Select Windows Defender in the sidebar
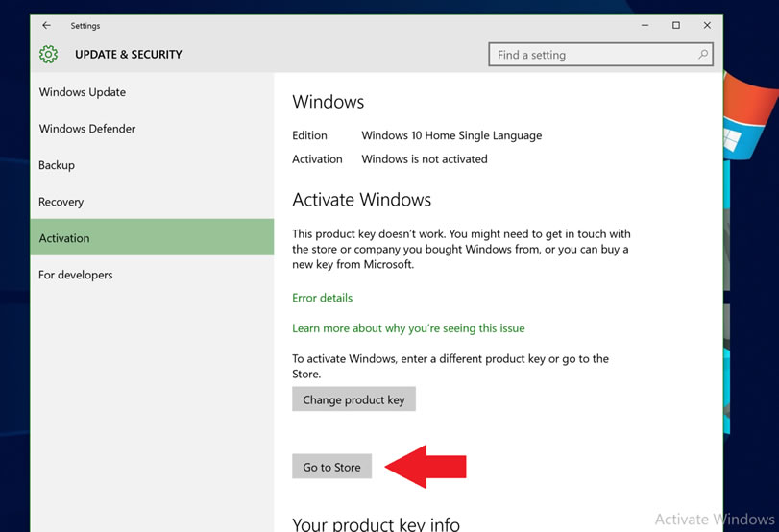779x532 pixels. [x=152, y=129]
